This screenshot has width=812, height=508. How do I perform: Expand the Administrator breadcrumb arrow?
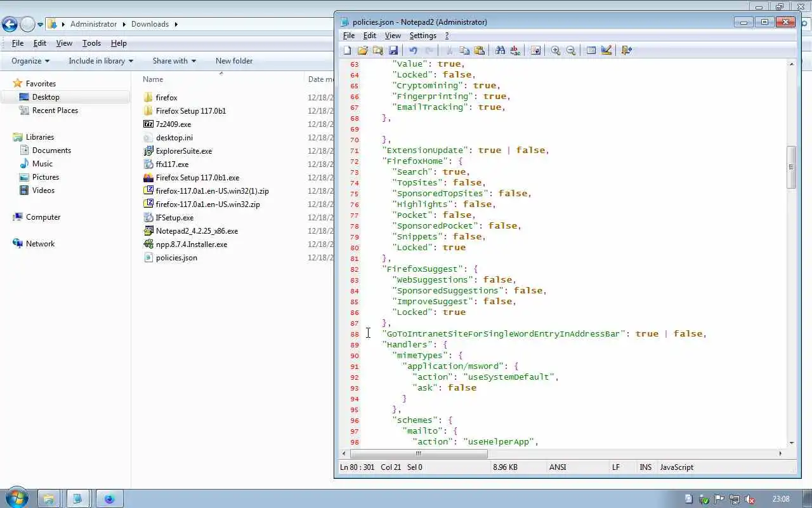[124, 24]
